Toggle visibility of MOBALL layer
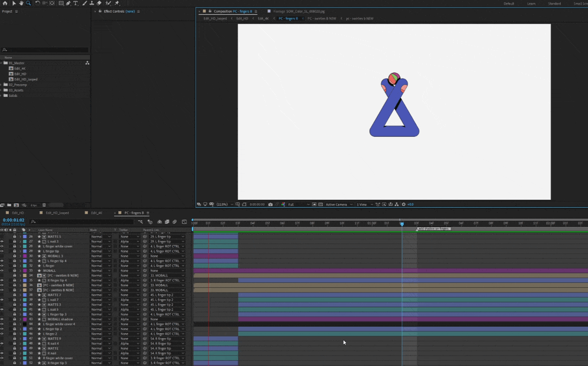Viewport: 588px width, 366px height. tap(2, 270)
